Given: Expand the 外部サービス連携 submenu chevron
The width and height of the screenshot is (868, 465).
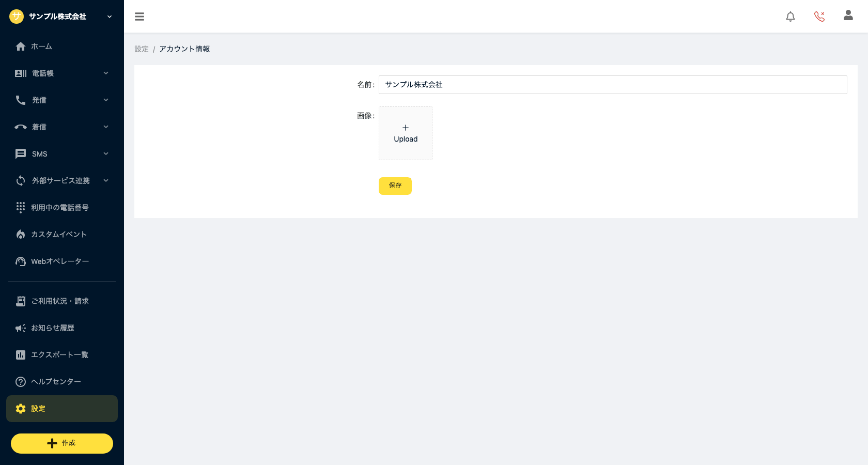Looking at the screenshot, I should [x=106, y=181].
